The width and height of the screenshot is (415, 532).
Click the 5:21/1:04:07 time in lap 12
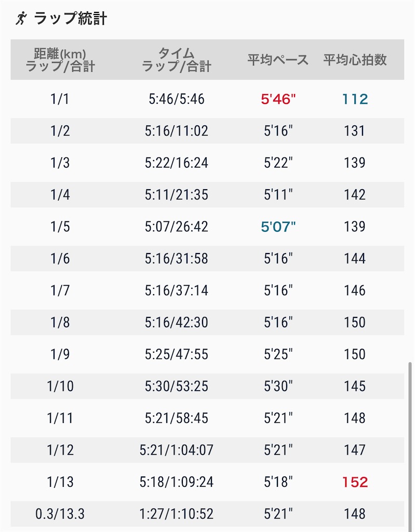coord(177,450)
